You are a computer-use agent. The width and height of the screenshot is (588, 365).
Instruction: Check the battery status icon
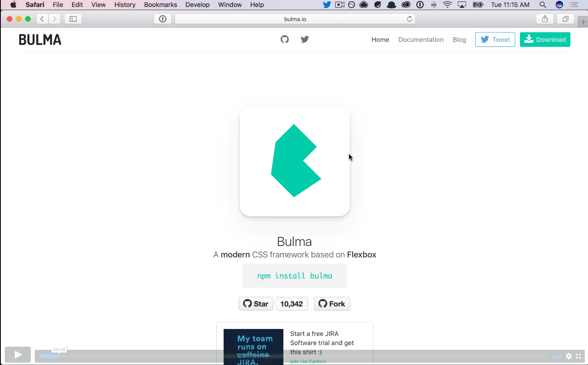tap(478, 5)
